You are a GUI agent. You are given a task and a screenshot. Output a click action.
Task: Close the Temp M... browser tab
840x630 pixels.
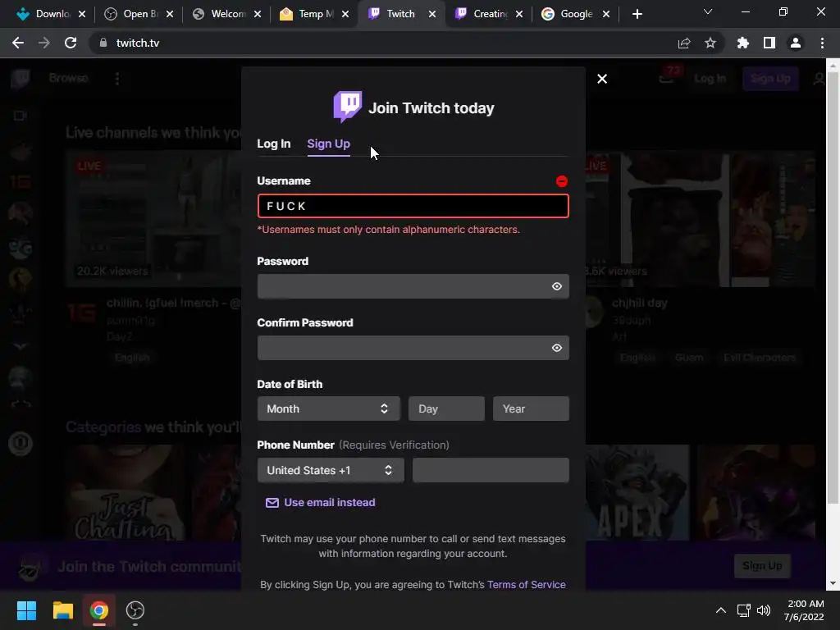point(345,14)
